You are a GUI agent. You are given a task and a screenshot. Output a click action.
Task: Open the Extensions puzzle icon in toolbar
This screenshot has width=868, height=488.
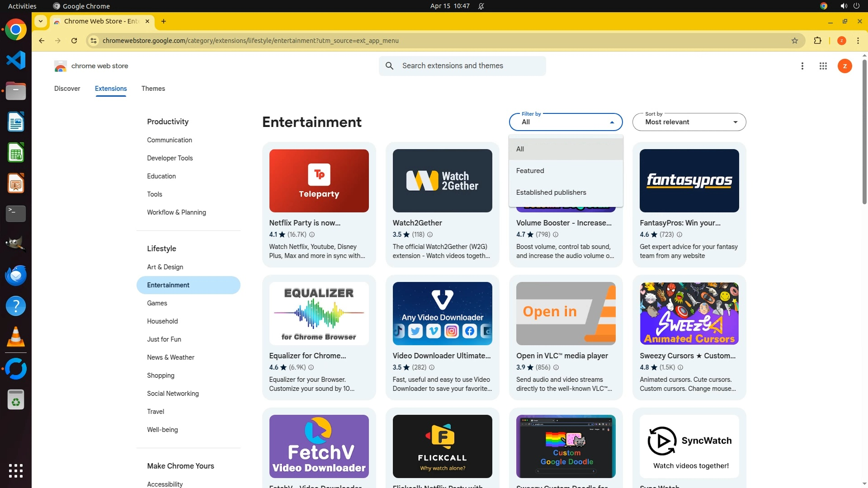click(817, 41)
